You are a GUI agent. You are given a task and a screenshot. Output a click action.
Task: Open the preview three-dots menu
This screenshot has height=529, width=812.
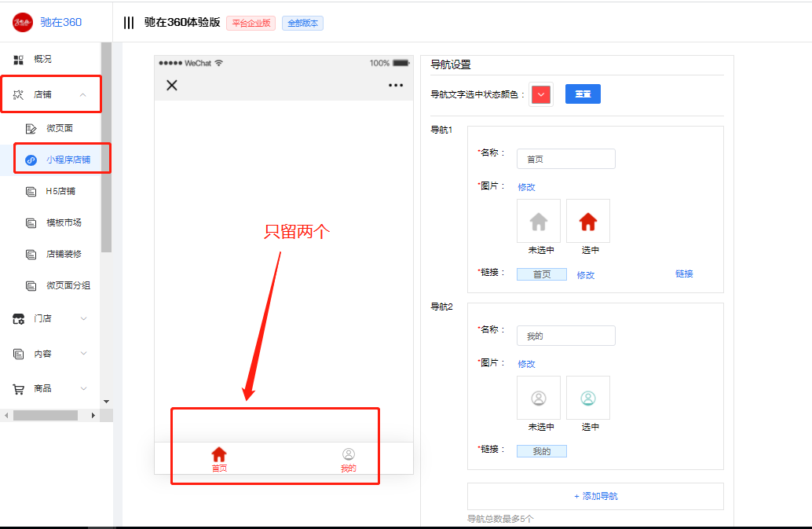click(x=396, y=85)
